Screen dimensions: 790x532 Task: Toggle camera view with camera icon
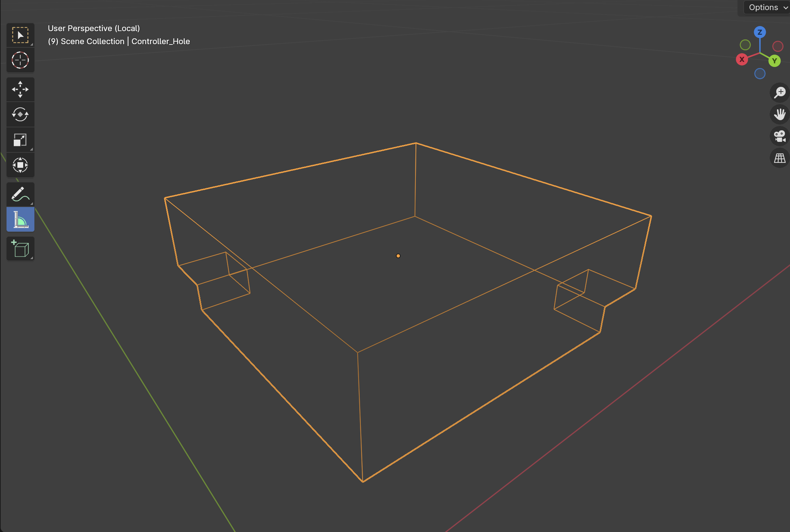click(779, 136)
